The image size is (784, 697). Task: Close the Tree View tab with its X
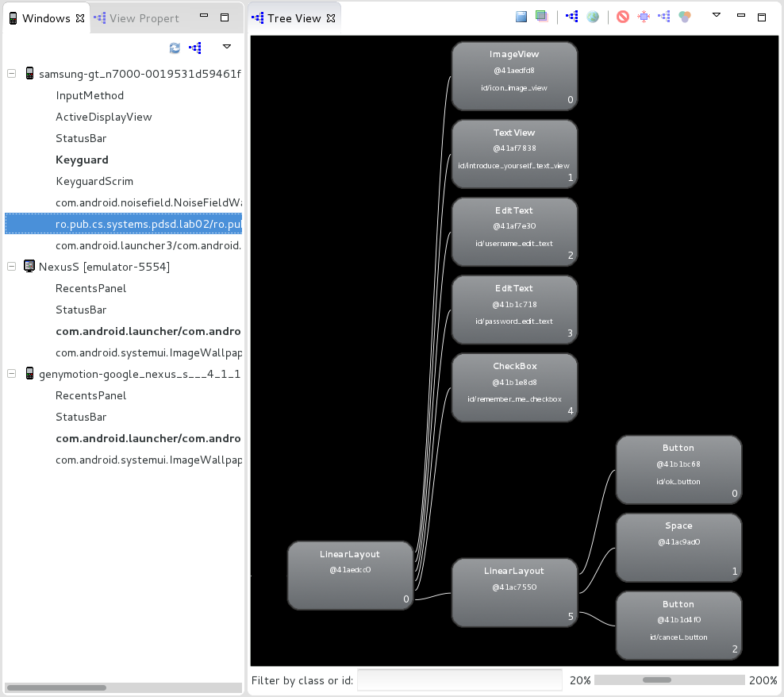330,18
